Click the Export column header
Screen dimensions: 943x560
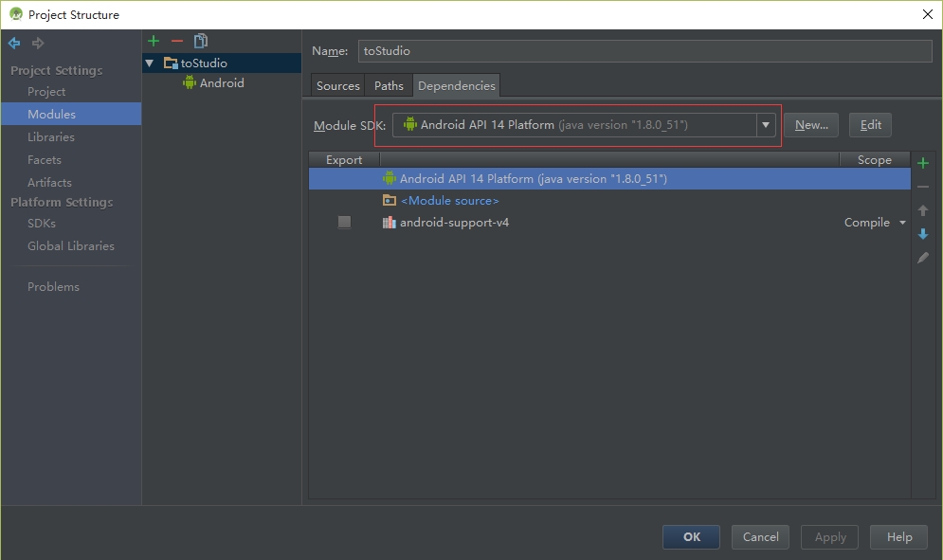point(344,160)
